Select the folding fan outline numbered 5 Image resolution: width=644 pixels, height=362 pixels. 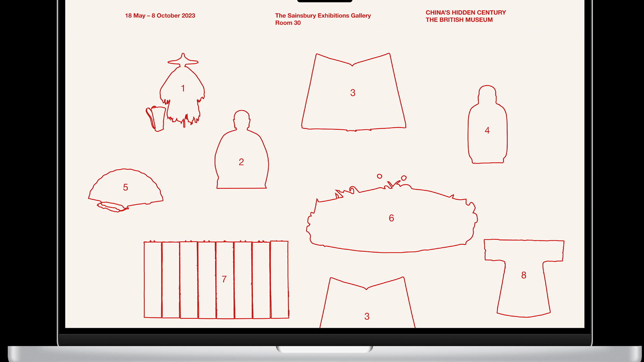point(126,188)
